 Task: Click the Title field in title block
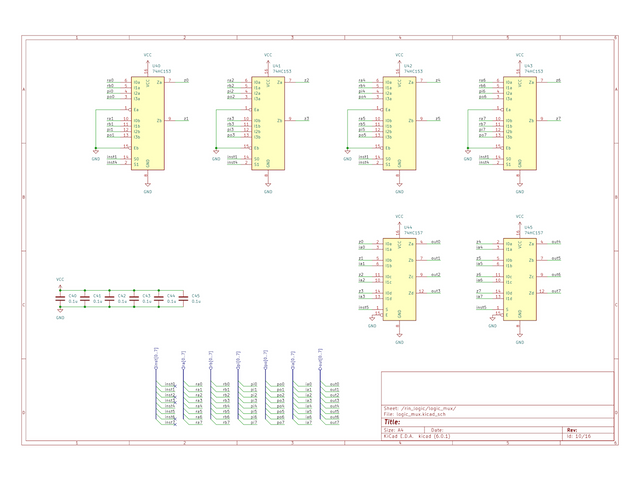tap(392, 421)
